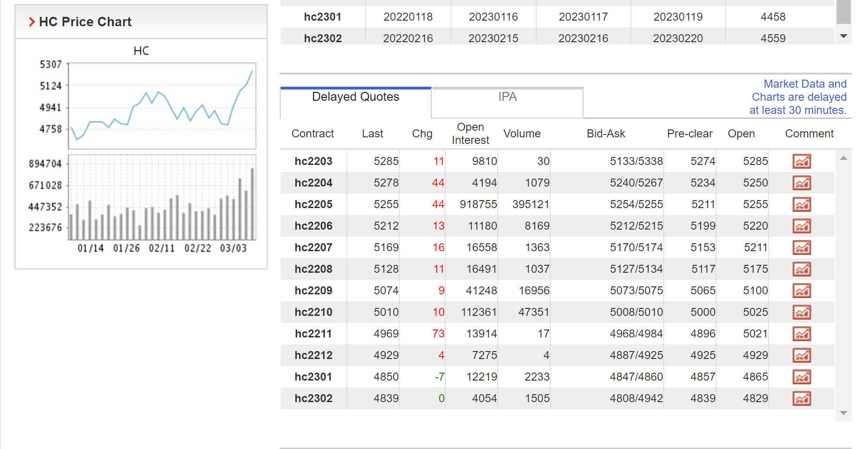Viewport: 868px width, 449px height.
Task: Click the Open column header
Action: pos(741,134)
